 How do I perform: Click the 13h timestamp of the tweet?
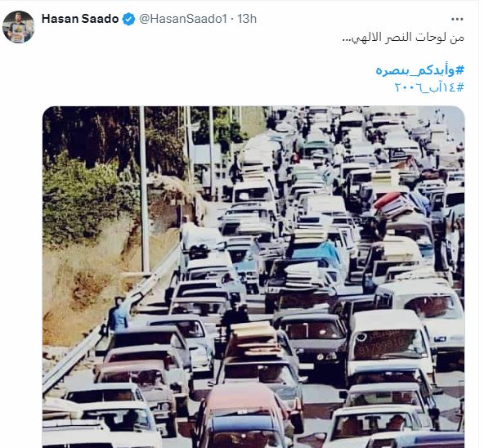point(247,19)
